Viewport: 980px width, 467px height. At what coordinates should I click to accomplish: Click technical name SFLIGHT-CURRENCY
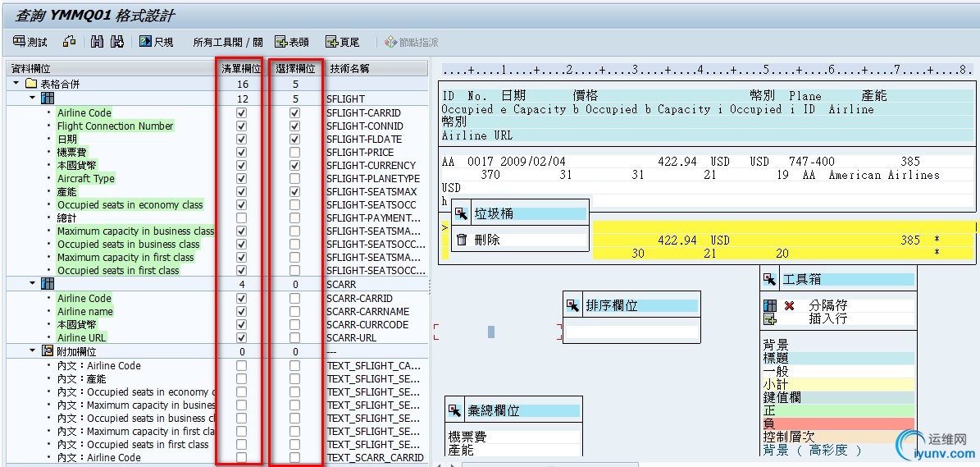[x=371, y=166]
